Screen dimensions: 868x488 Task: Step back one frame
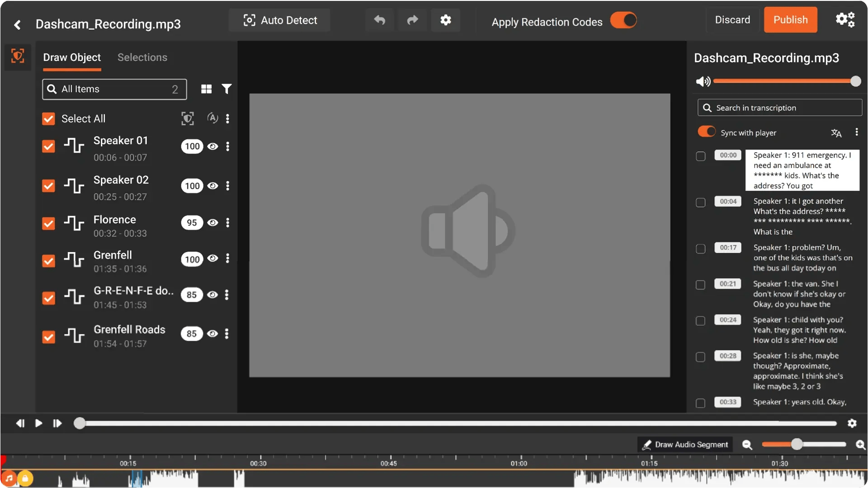[20, 423]
